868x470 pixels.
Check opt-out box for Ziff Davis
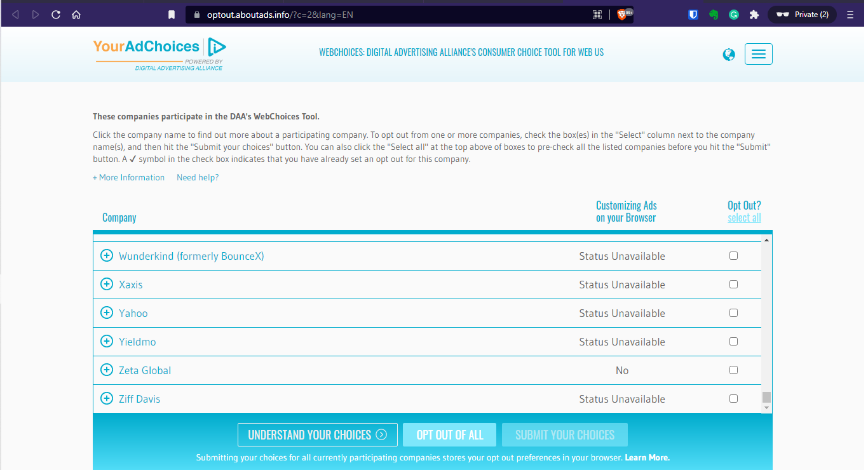tap(733, 399)
